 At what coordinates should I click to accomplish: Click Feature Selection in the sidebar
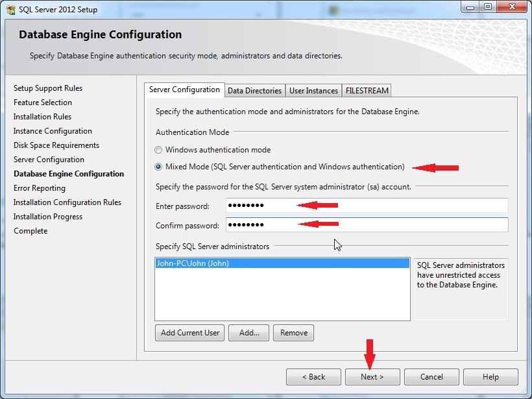coord(43,103)
